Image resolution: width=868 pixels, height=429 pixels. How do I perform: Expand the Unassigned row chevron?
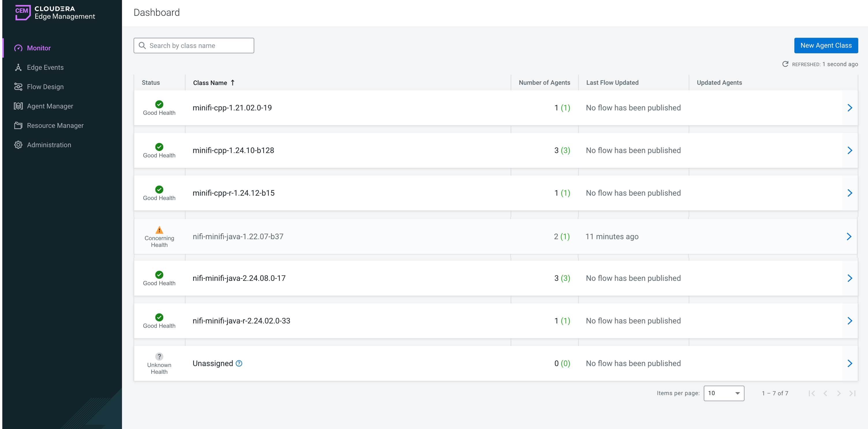tap(850, 363)
